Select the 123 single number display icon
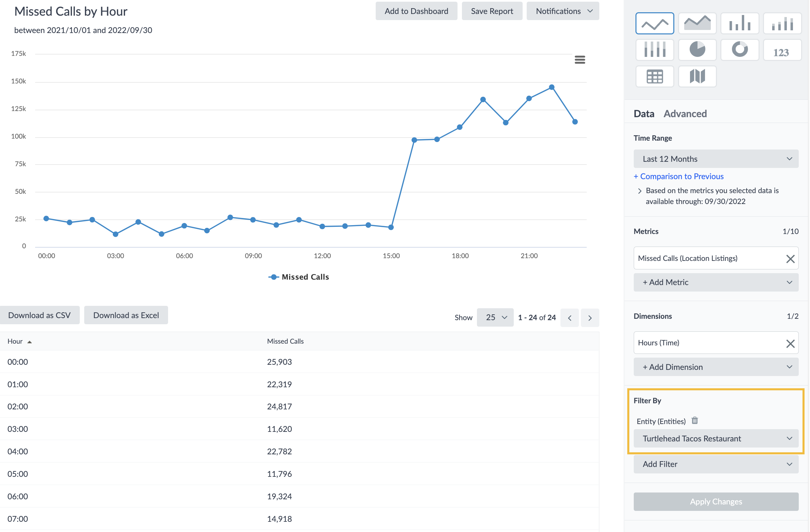810x532 pixels. (782, 50)
